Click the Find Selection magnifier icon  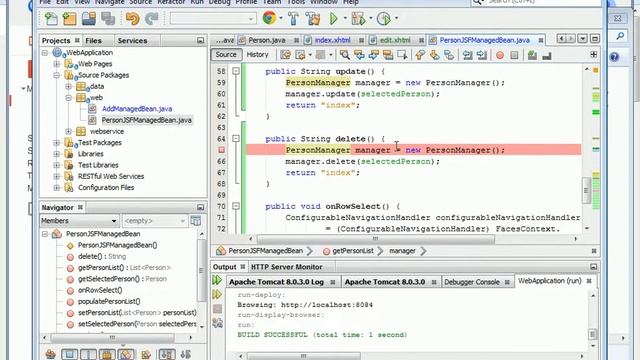point(344,55)
